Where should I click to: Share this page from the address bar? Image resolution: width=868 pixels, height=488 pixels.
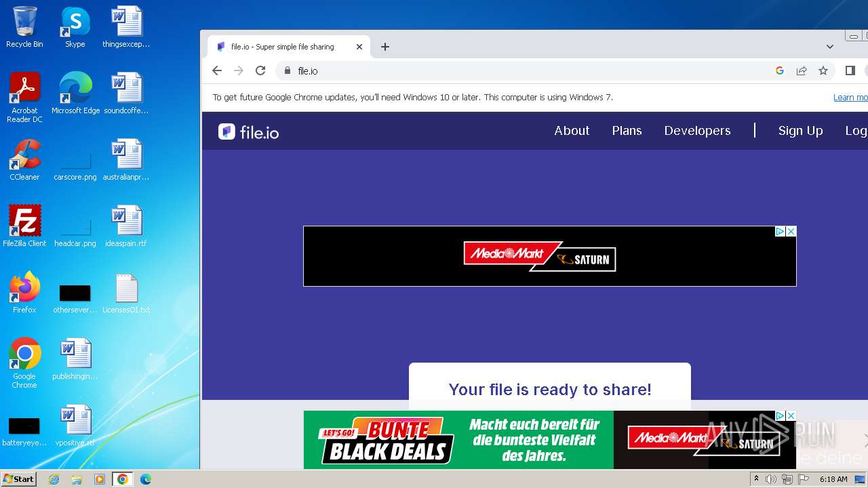(x=802, y=70)
